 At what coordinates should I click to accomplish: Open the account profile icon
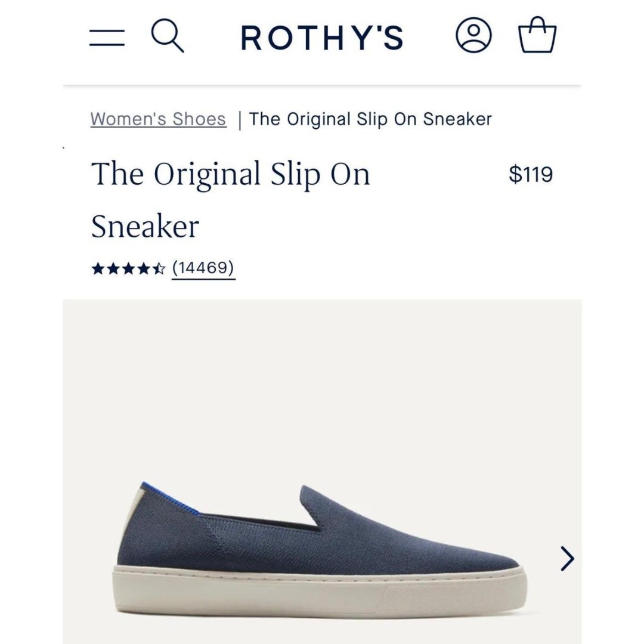(473, 35)
